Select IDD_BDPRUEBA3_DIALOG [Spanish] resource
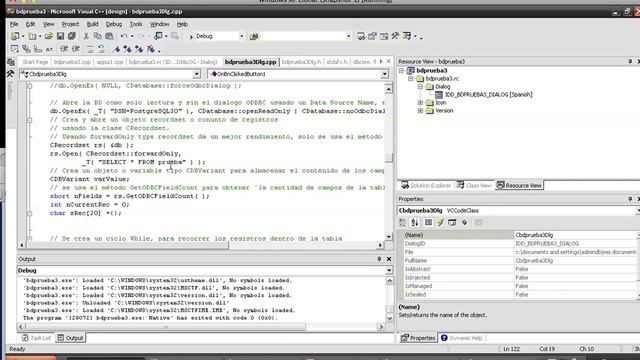The image size is (640, 360). pos(488,95)
